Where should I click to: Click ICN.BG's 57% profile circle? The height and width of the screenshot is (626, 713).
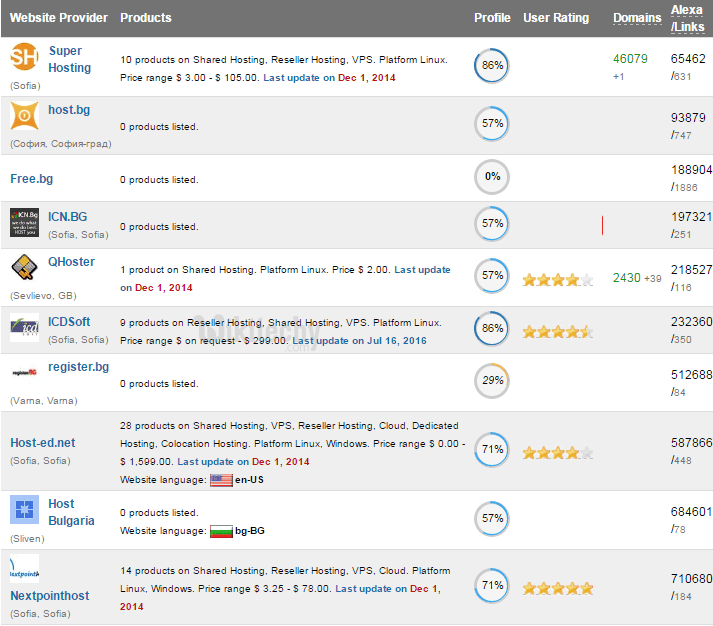(492, 224)
